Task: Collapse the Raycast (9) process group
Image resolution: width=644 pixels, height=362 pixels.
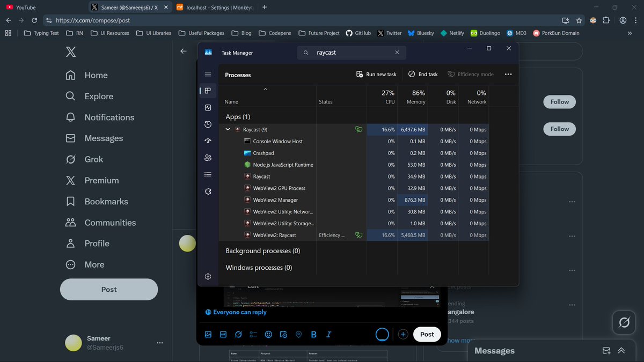Action: coord(228,129)
